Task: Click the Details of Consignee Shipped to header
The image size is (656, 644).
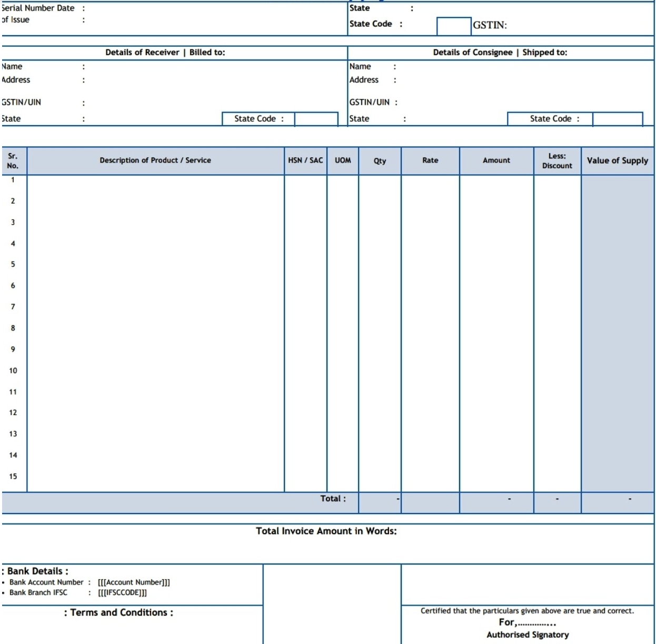Action: [x=500, y=52]
